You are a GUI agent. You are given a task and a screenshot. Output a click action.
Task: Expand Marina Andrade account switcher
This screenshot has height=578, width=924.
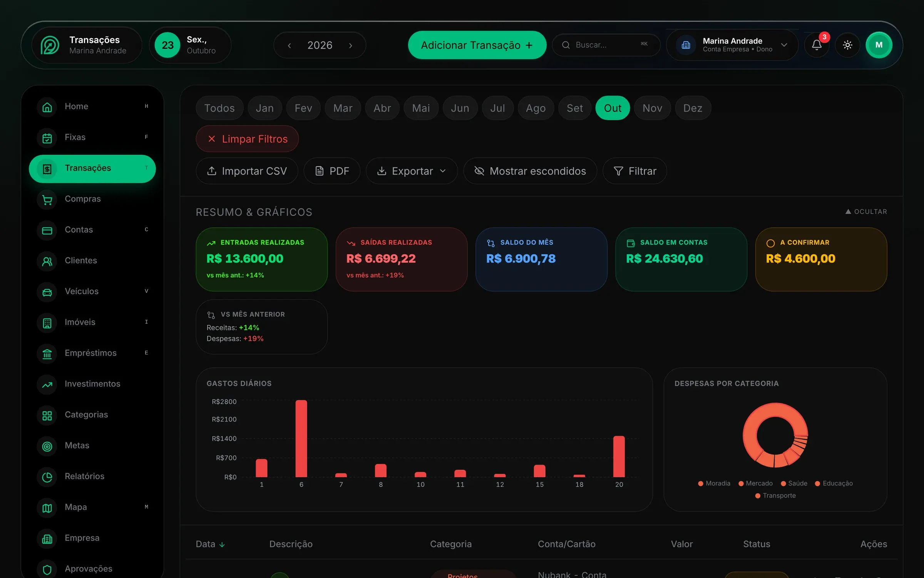(x=732, y=45)
